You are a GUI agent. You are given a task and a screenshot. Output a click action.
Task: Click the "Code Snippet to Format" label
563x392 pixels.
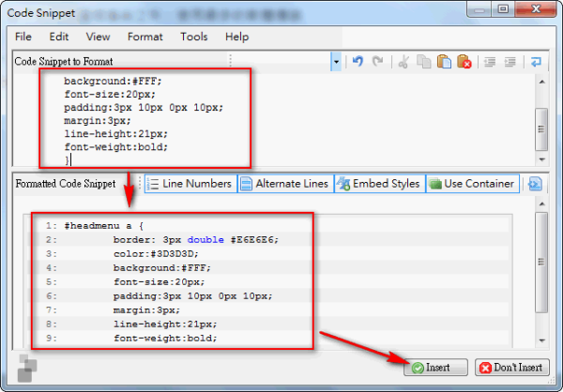click(x=64, y=61)
